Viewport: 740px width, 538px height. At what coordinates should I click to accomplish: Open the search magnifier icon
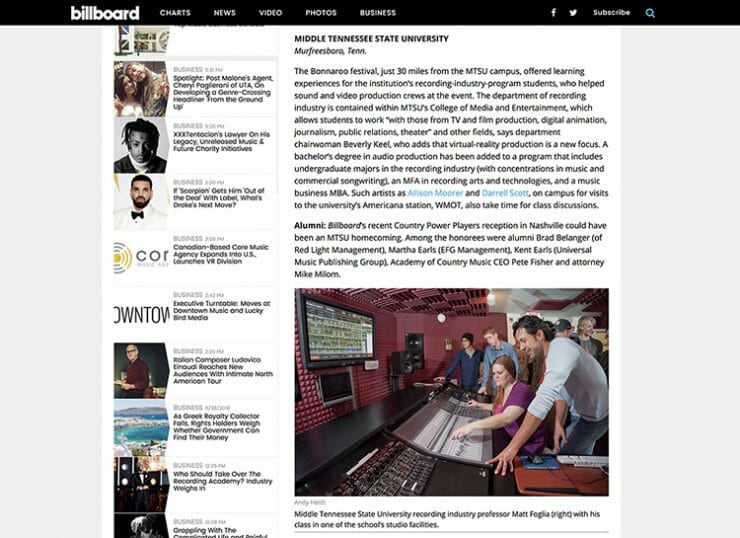pyautogui.click(x=650, y=13)
